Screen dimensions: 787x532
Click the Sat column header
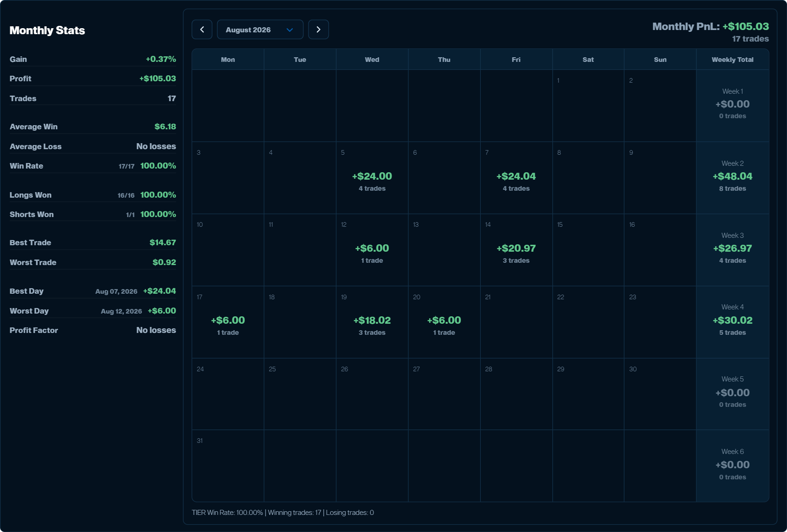point(588,60)
